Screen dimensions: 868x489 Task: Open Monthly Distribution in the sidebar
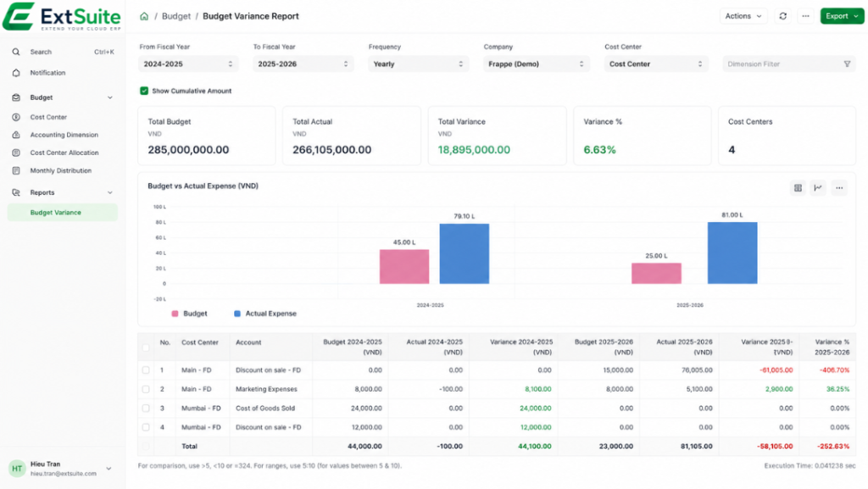point(61,170)
